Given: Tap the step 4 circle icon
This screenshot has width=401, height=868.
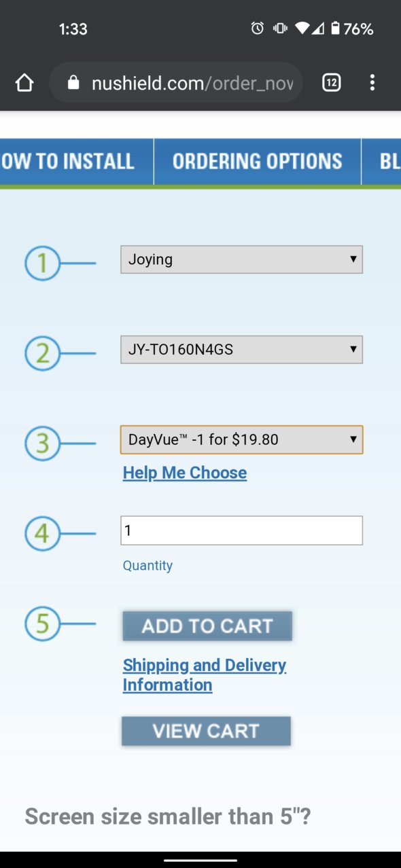Looking at the screenshot, I should [43, 533].
